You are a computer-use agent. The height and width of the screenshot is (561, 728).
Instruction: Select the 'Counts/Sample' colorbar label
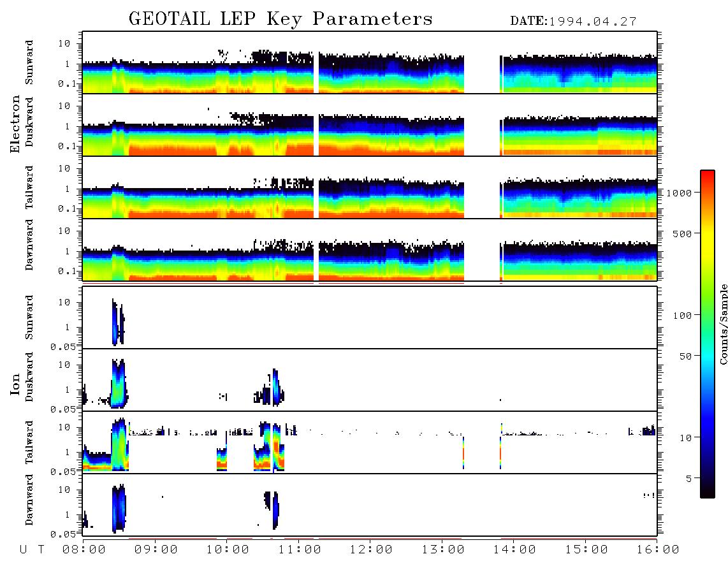[723, 324]
